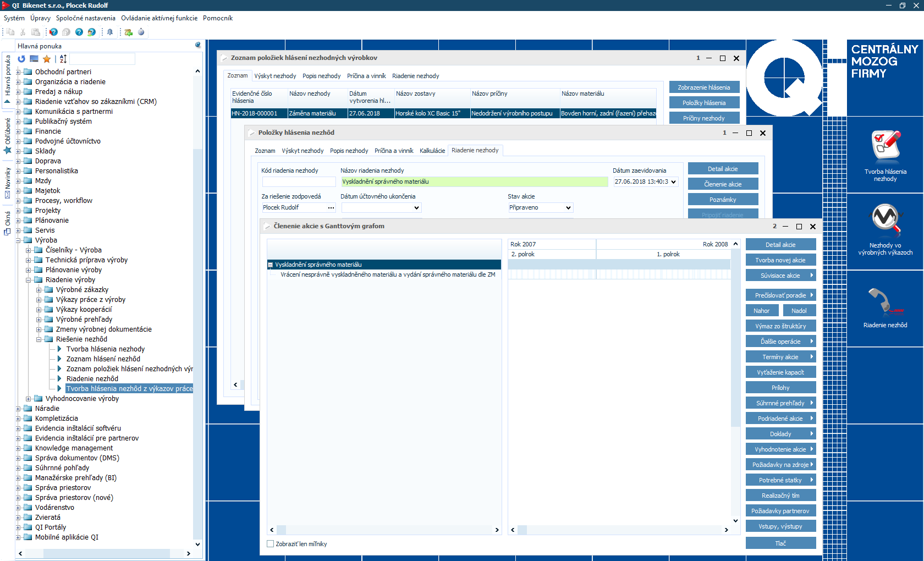Click the A-Z sort icon

[63, 59]
